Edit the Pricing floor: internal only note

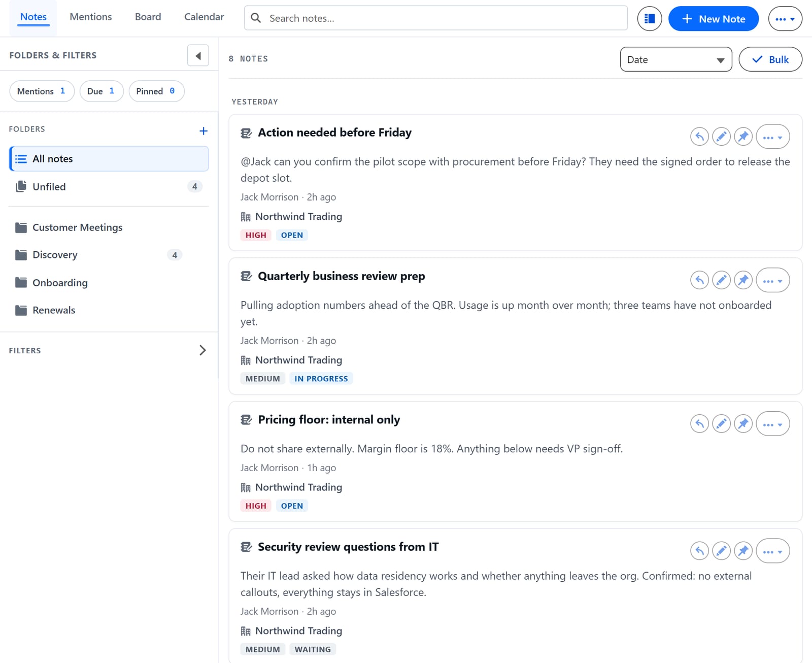click(721, 424)
